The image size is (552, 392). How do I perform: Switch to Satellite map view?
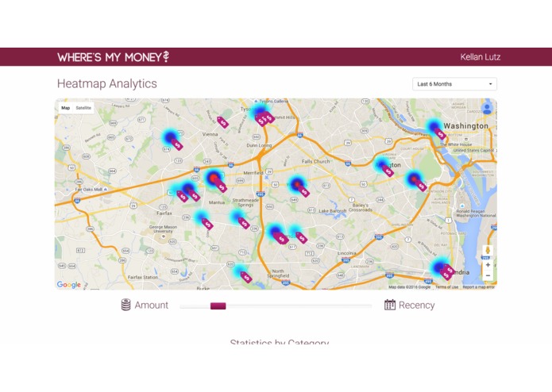click(x=83, y=108)
